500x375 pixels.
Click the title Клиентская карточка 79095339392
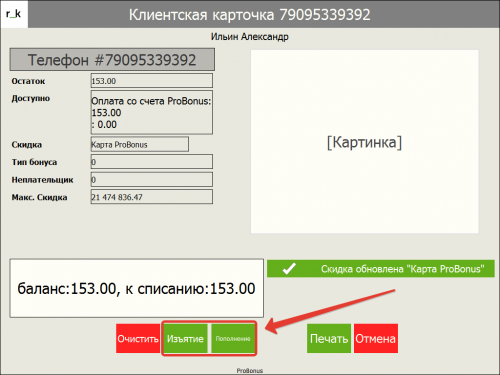250,15
